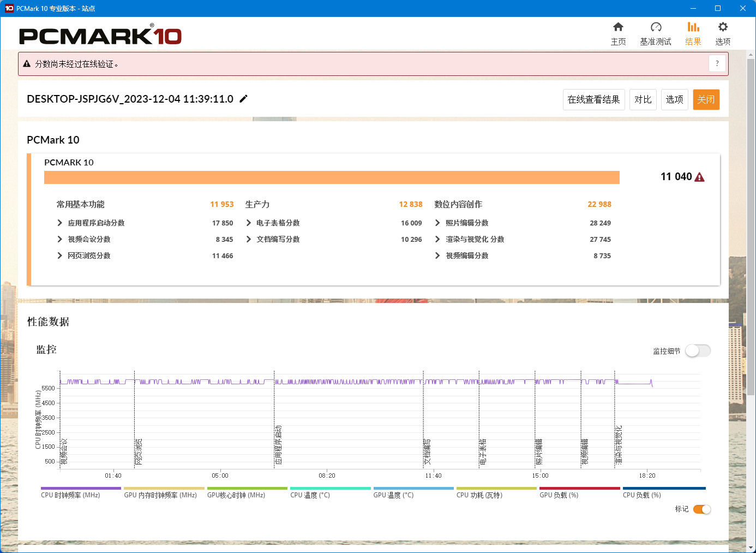Click the 数位内容创作 score 22 988
Screen dimensions: 756x553
pos(599,204)
